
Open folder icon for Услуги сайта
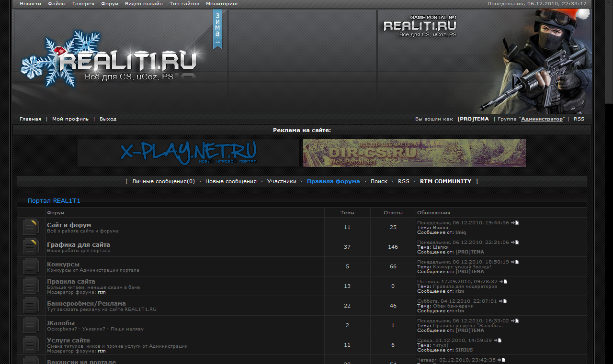[x=31, y=345]
